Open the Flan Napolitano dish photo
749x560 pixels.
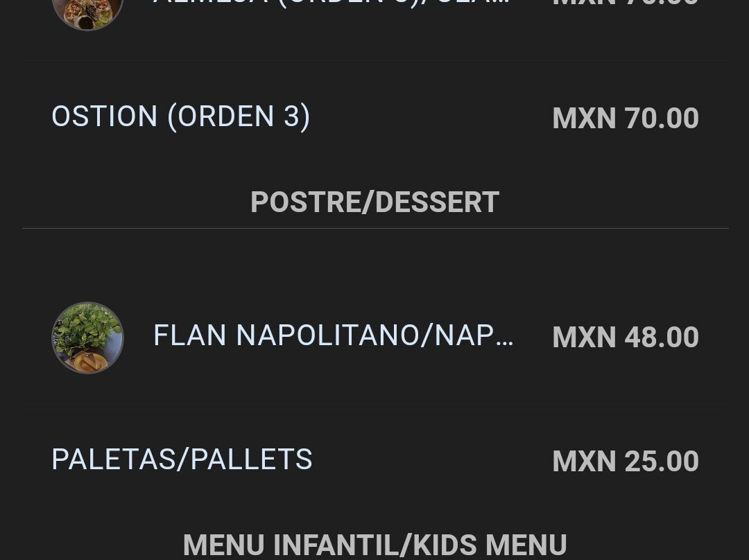click(87, 338)
